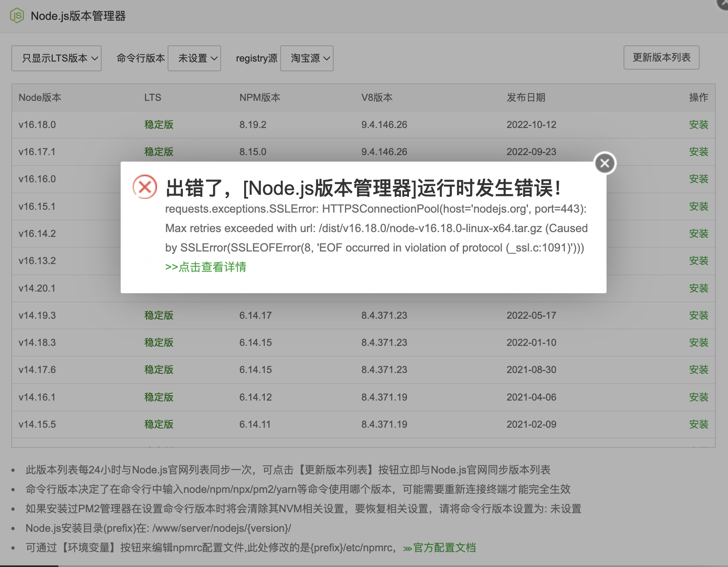
Task: Click the Node.js logo icon
Action: click(x=17, y=16)
